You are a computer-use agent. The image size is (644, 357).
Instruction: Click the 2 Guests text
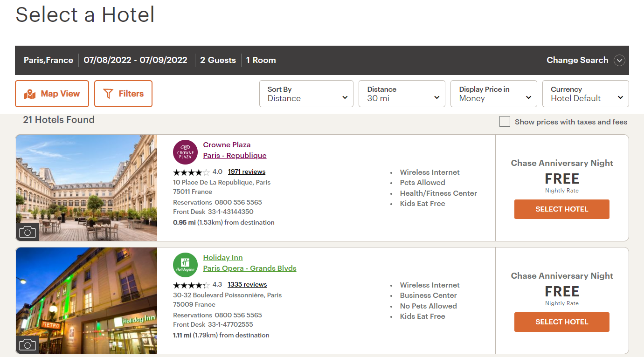[x=218, y=60]
